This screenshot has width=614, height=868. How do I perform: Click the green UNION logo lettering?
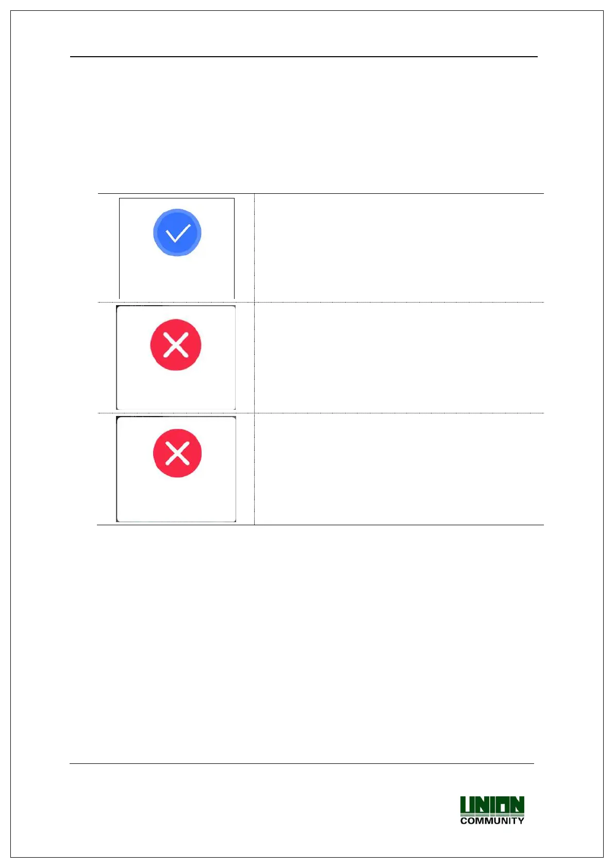492,806
